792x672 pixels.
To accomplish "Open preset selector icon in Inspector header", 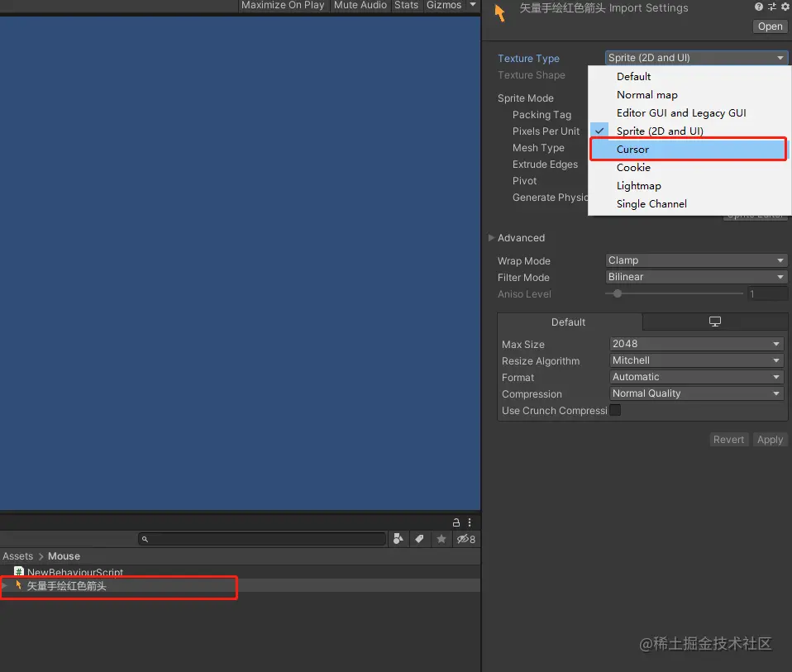I will (772, 7).
